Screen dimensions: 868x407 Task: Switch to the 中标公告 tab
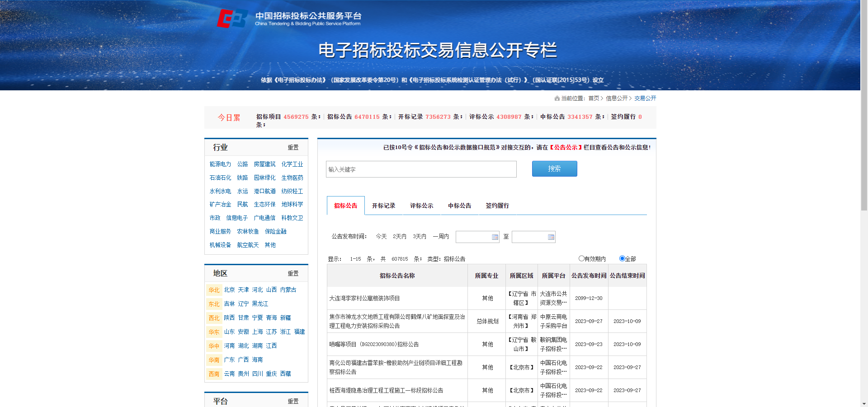click(459, 206)
